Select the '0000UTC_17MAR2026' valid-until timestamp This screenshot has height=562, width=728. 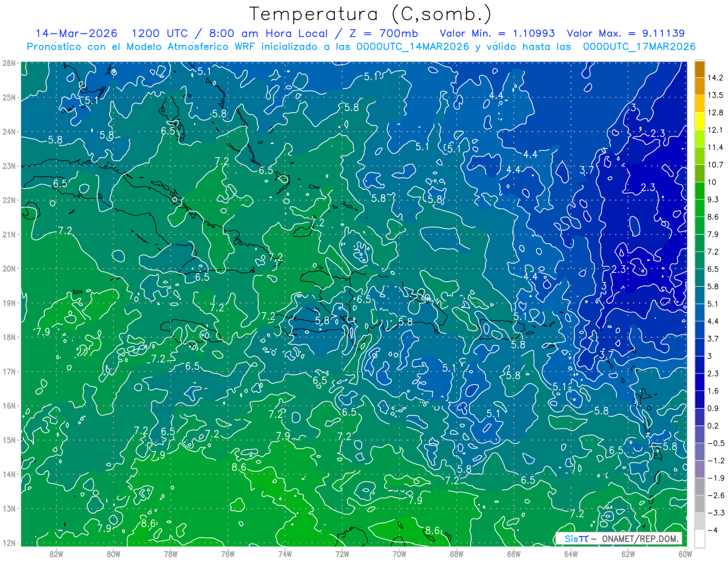point(639,47)
